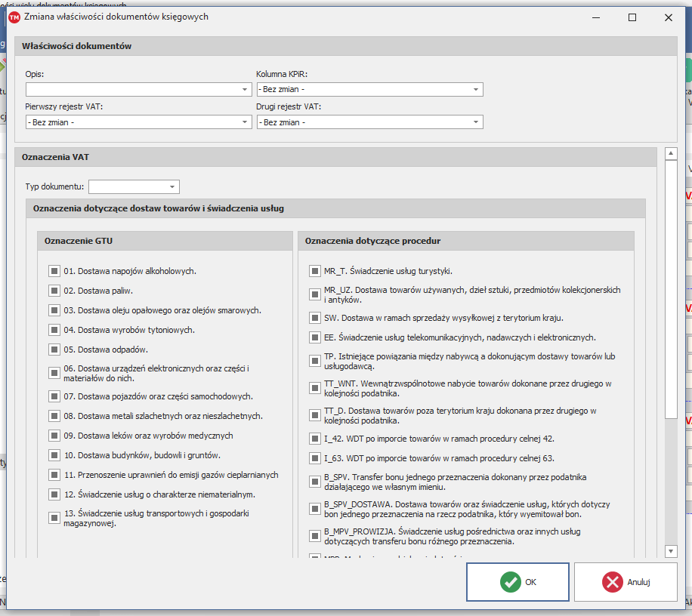Open the Typ dokumentu dropdown
This screenshot has height=616, width=692.
click(172, 186)
